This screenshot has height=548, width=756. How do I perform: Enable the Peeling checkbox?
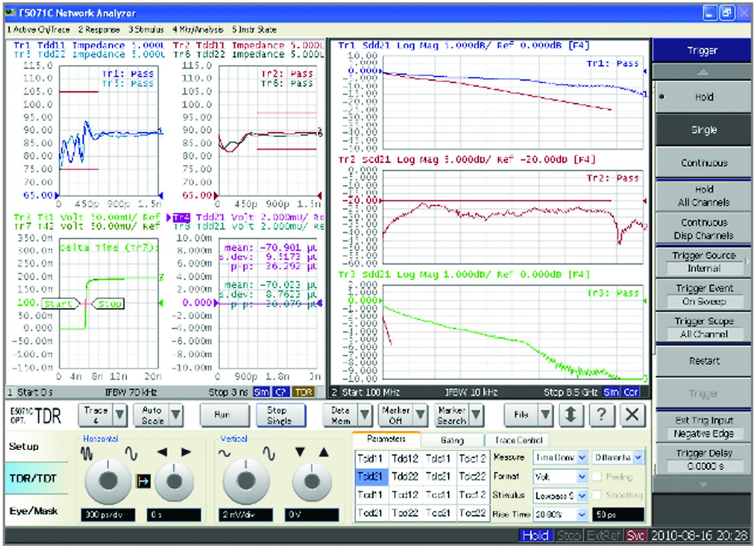(x=597, y=476)
